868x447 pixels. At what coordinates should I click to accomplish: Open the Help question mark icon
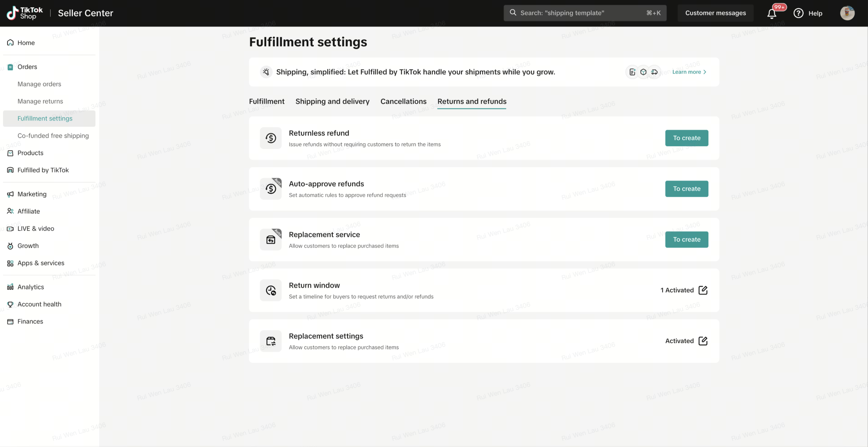pyautogui.click(x=798, y=13)
